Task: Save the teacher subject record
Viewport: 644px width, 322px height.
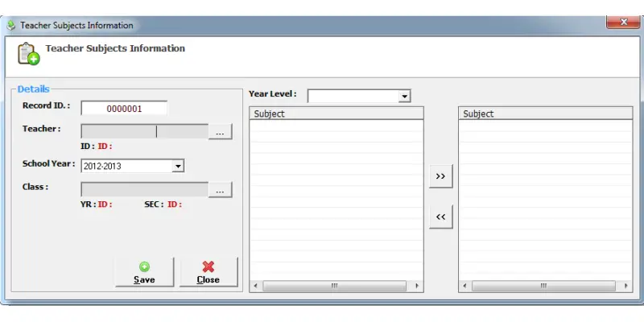Action: 145,272
